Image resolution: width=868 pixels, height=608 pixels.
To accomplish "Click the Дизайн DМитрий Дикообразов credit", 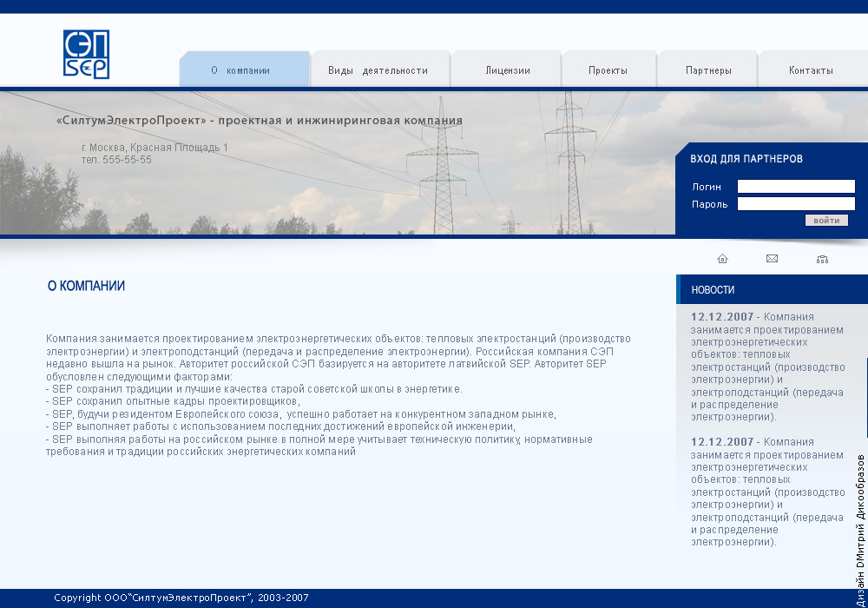I will (860, 531).
